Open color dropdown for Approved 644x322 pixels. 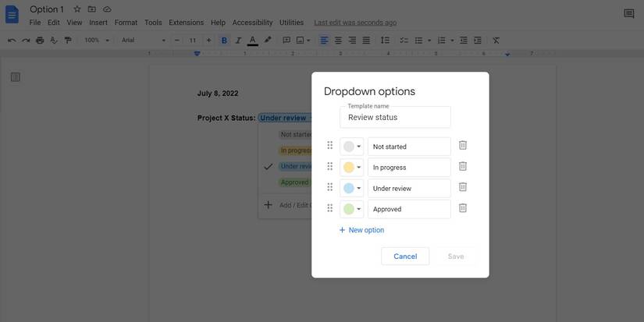pyautogui.click(x=351, y=209)
